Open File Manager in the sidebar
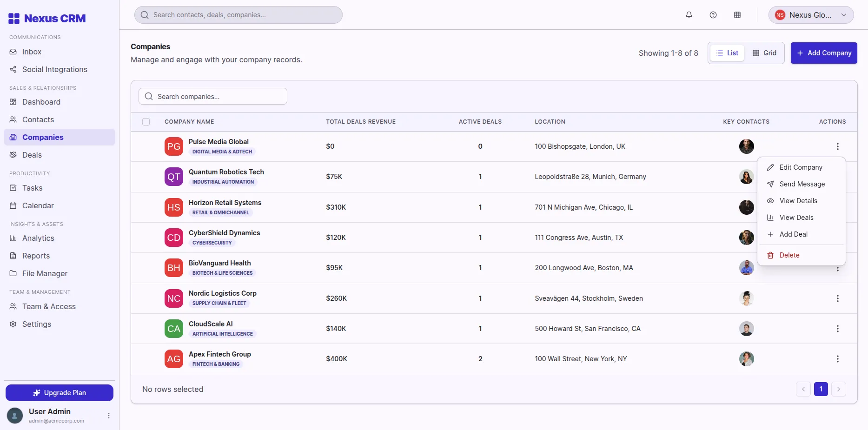This screenshot has height=430, width=868. (x=60, y=273)
